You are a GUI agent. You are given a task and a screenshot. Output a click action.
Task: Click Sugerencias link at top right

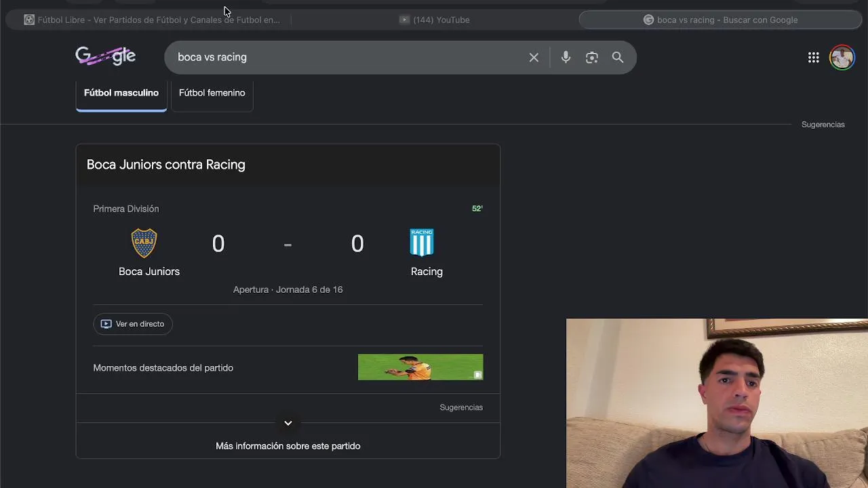[823, 125]
